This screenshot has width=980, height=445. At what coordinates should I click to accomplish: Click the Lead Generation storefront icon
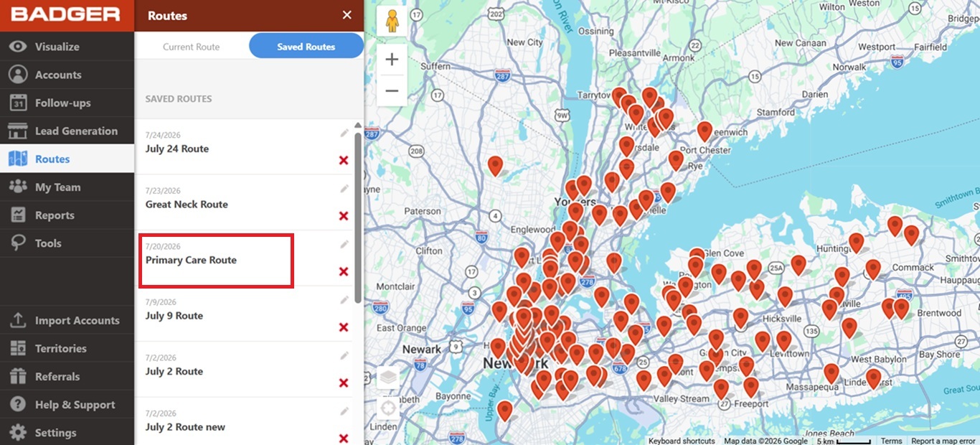(x=18, y=131)
